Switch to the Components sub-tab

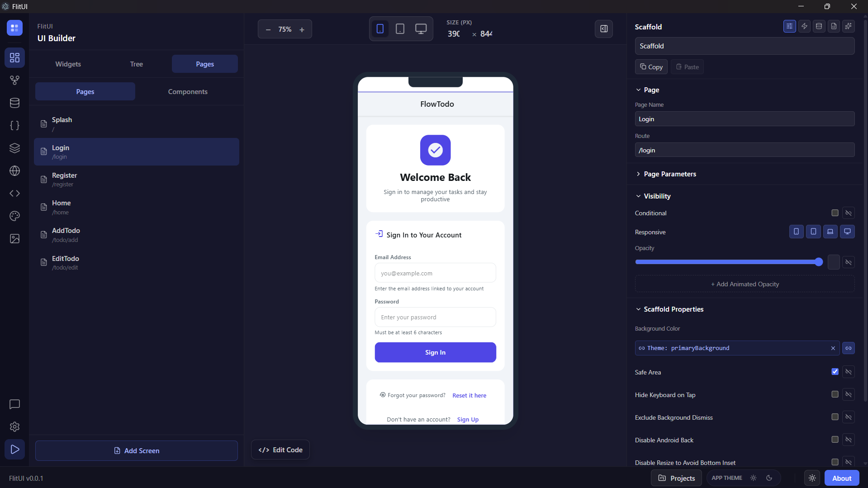pyautogui.click(x=188, y=91)
